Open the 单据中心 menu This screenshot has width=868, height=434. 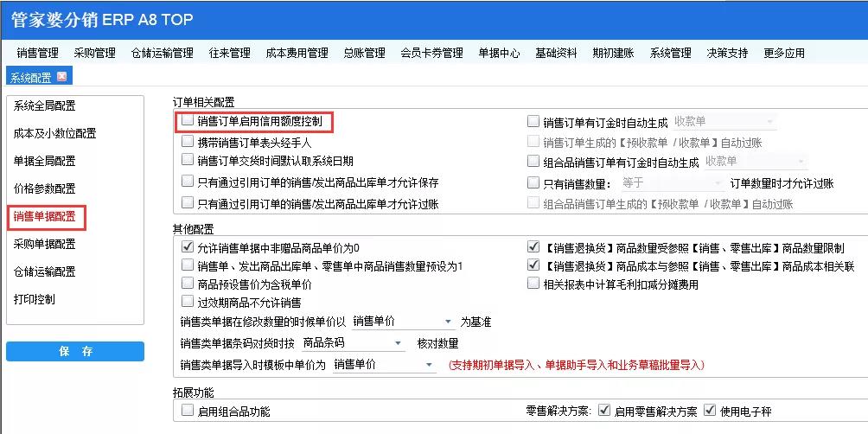[500, 53]
